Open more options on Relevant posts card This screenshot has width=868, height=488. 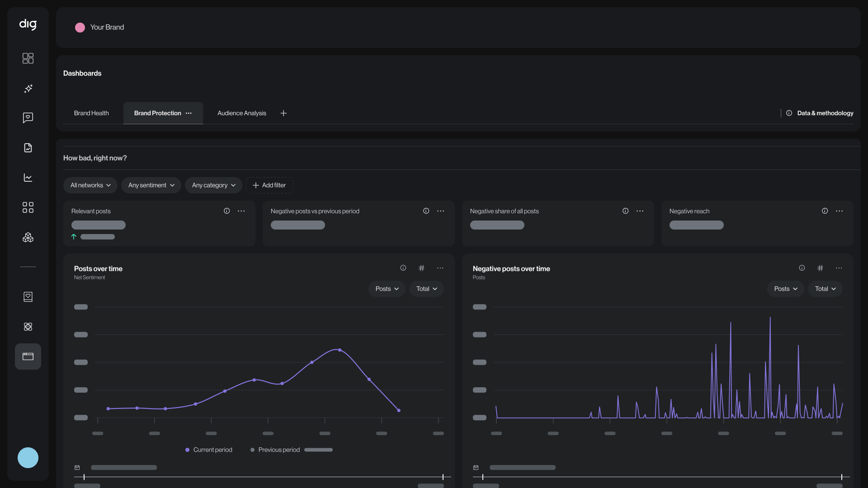[241, 211]
